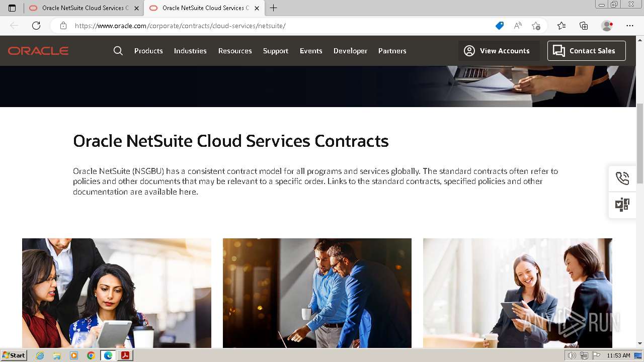The height and width of the screenshot is (362, 644).
Task: Open Collections icon
Action: pos(584,26)
